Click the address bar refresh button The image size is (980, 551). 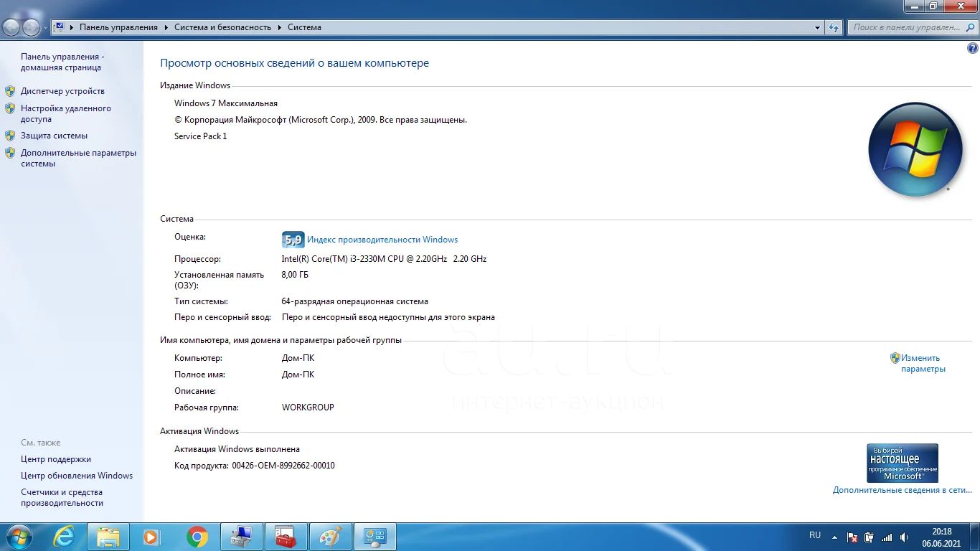point(834,27)
